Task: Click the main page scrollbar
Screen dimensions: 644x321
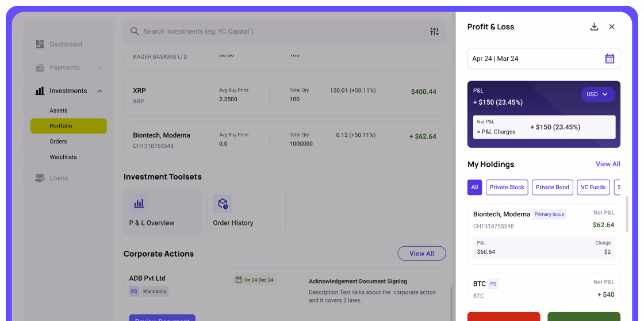Action: coord(451,303)
